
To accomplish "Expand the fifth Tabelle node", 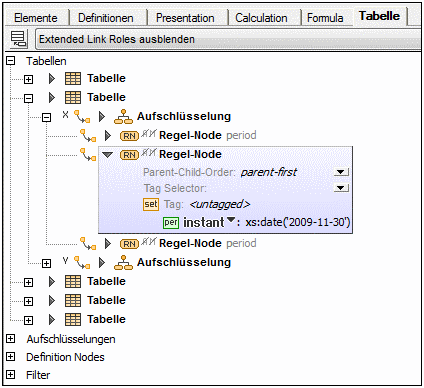I will (29, 320).
